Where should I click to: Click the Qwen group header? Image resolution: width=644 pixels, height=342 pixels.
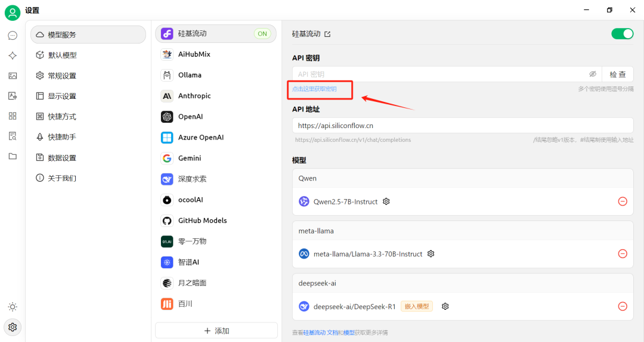tap(463, 178)
